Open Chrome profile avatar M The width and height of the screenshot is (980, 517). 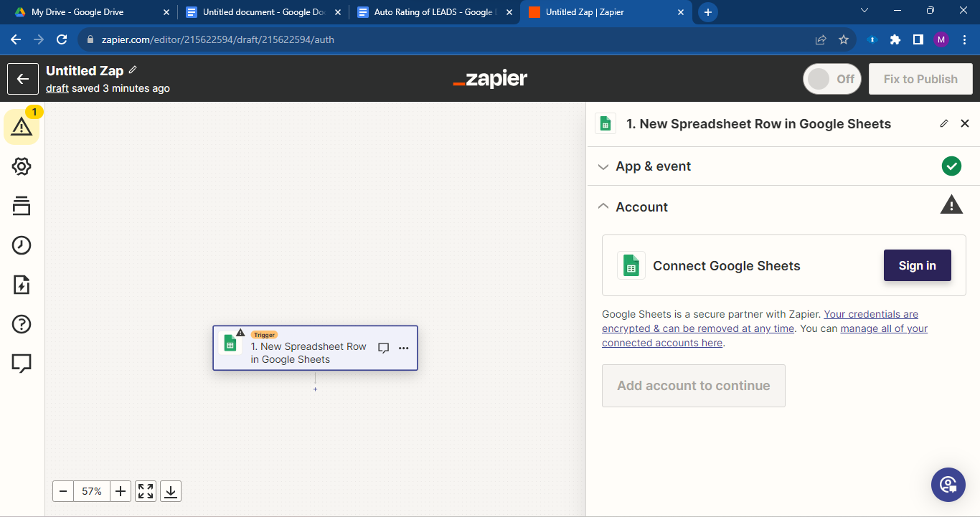(941, 39)
